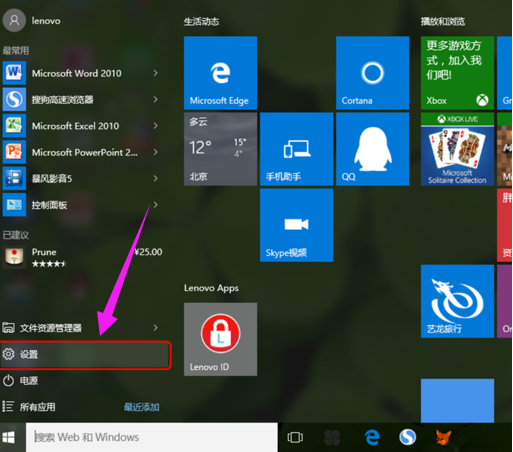The height and width of the screenshot is (452, 513).
Task: Open the weather tile for 北京
Action: pyautogui.click(x=220, y=149)
